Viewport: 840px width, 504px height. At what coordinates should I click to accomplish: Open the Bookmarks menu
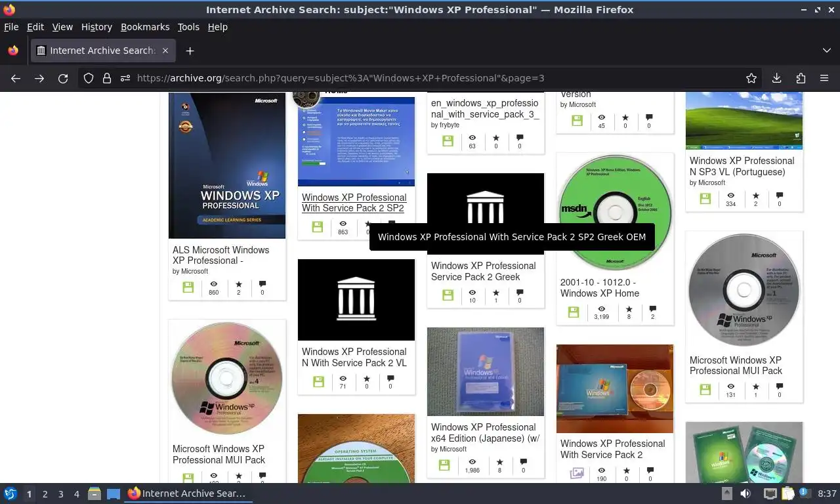pos(145,27)
